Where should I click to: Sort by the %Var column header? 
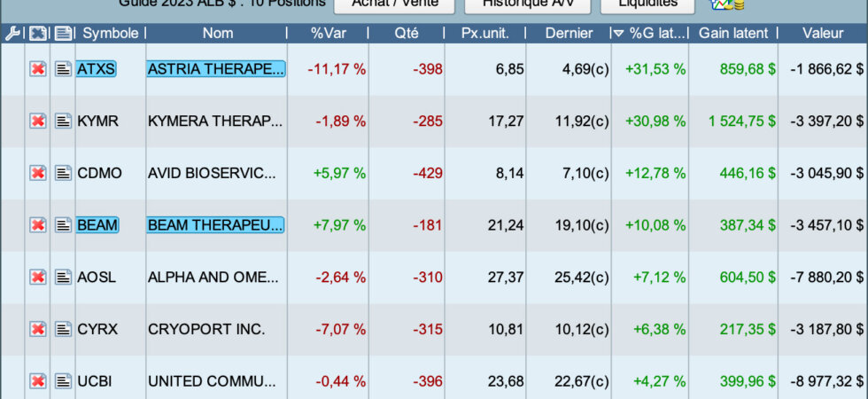pos(329,34)
